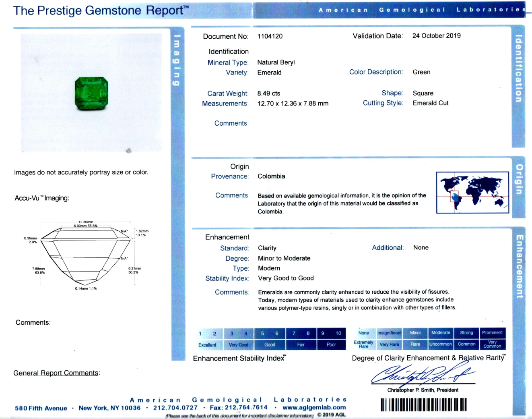Click the 'Stability Index:' label

[227, 278]
